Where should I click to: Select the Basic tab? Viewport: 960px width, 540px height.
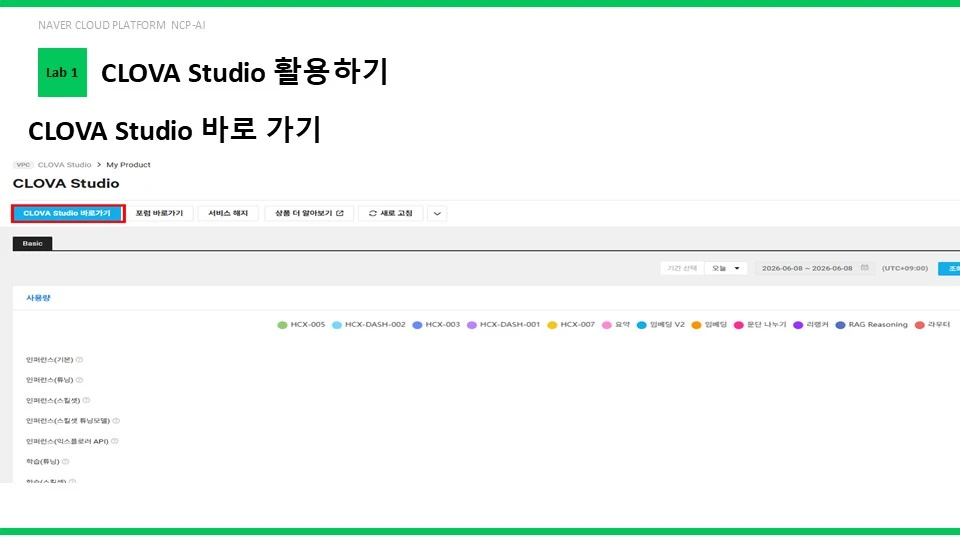(x=32, y=244)
